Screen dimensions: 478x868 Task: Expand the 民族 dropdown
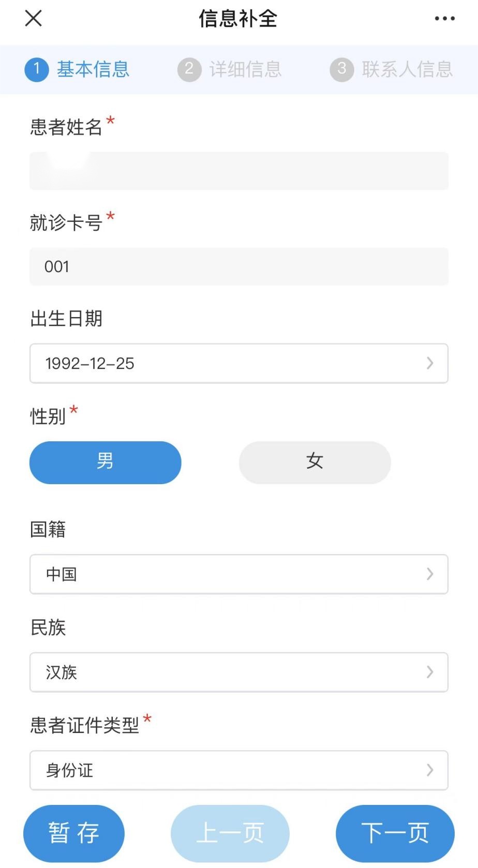click(239, 672)
